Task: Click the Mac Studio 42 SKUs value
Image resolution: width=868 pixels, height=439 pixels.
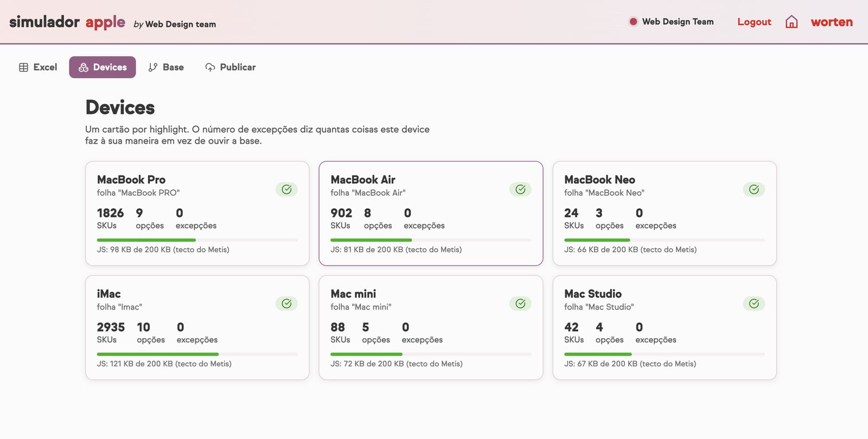Action: coord(571,327)
